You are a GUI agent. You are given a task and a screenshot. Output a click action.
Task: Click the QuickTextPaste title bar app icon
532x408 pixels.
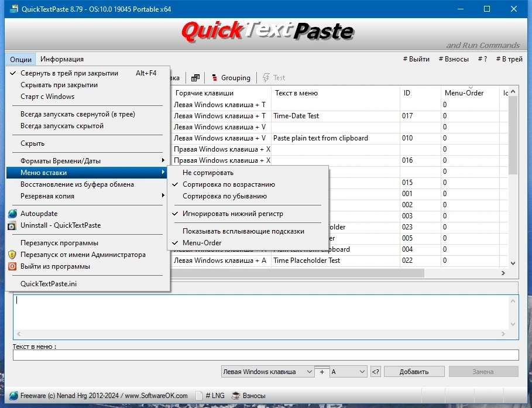pos(14,9)
